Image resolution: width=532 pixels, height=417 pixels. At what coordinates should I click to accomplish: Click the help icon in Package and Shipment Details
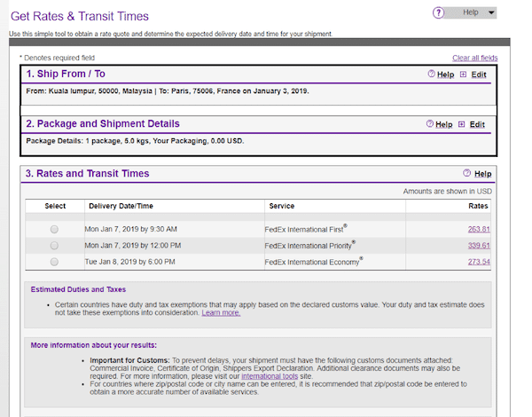pyautogui.click(x=429, y=123)
